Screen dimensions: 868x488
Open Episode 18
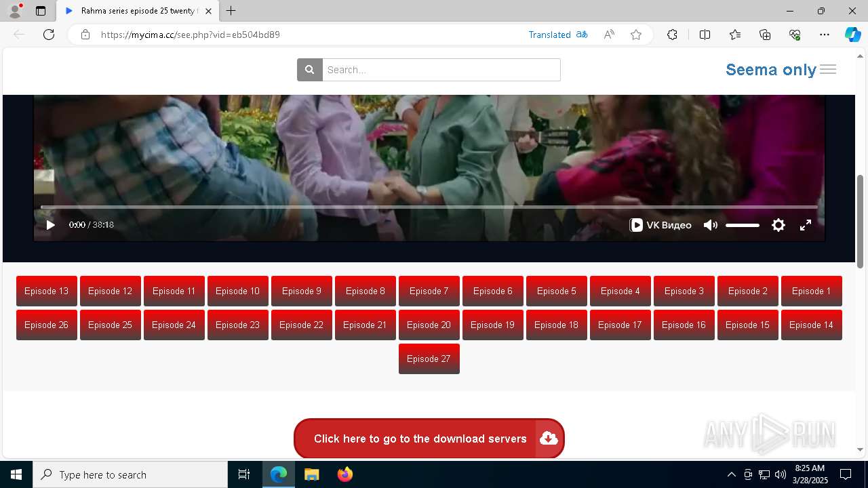(x=557, y=325)
